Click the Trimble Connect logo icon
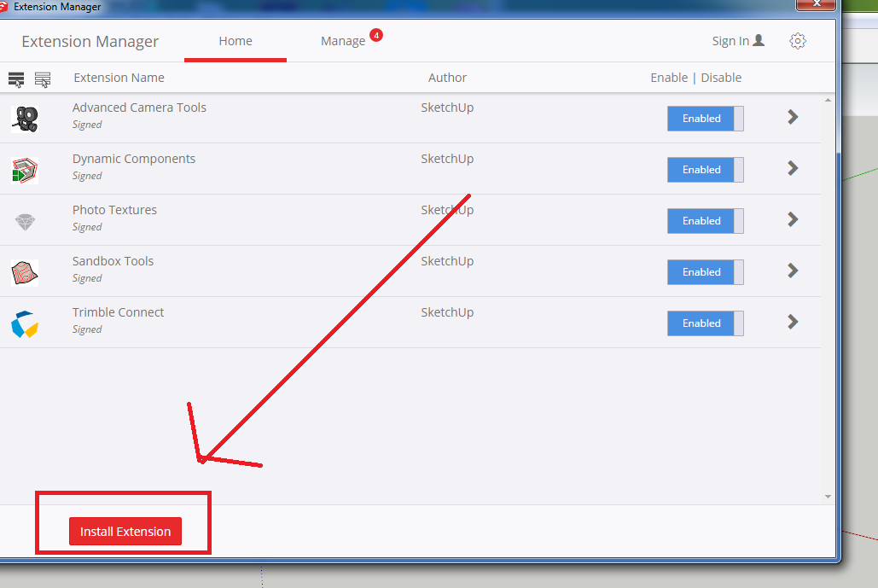Screen dimensions: 878x588 tap(24, 323)
